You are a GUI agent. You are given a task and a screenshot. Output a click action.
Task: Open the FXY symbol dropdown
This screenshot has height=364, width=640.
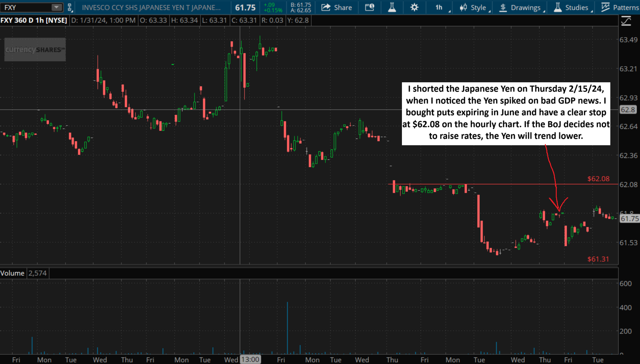[x=56, y=7]
